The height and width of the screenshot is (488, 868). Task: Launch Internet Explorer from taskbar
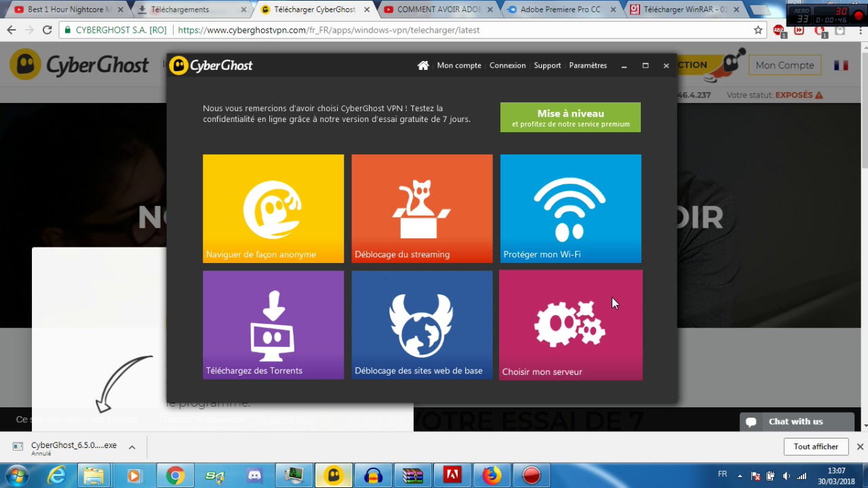coord(56,476)
